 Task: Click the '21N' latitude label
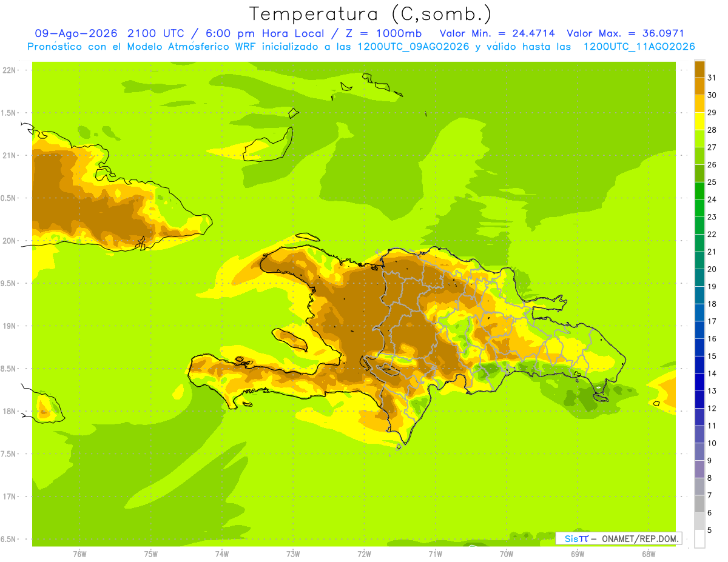tap(8, 155)
